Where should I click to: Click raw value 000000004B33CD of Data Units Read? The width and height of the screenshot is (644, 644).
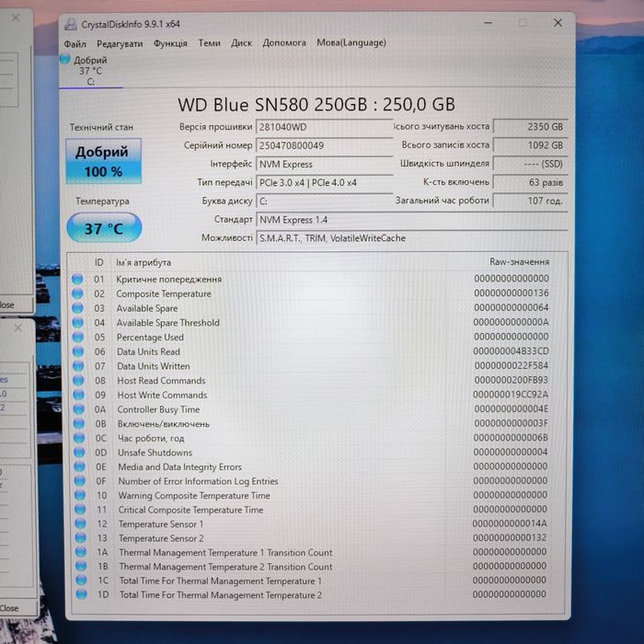pyautogui.click(x=511, y=351)
